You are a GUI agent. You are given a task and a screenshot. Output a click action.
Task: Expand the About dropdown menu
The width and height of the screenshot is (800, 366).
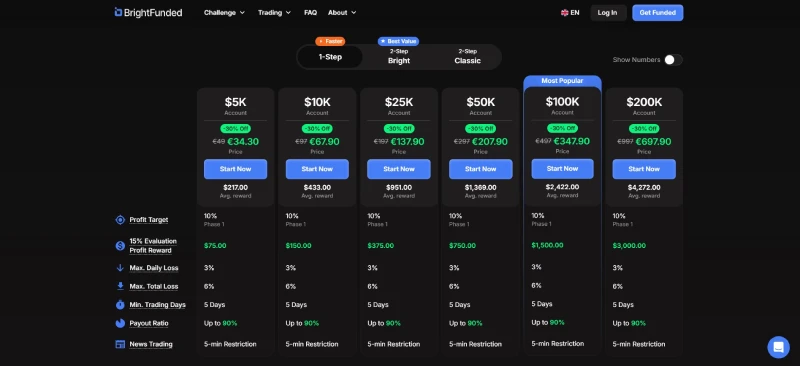(x=342, y=13)
